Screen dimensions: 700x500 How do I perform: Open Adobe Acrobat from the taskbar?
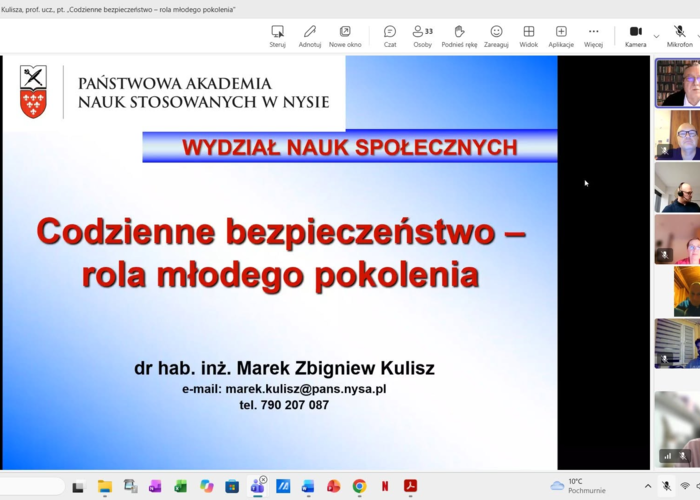410,486
